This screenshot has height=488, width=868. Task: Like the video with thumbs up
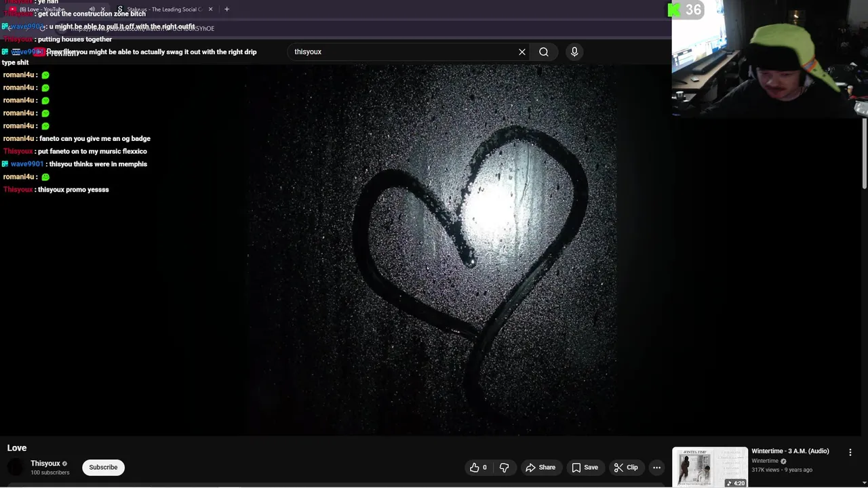click(478, 467)
